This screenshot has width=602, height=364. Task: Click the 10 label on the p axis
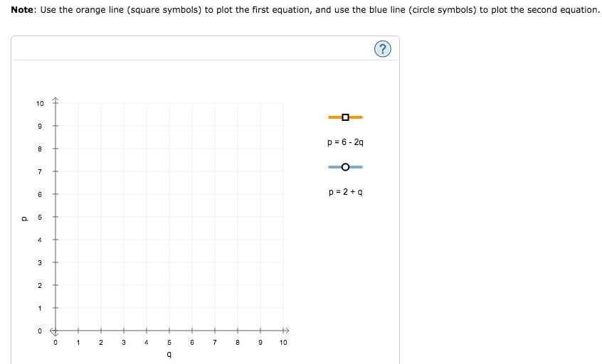pyautogui.click(x=40, y=103)
